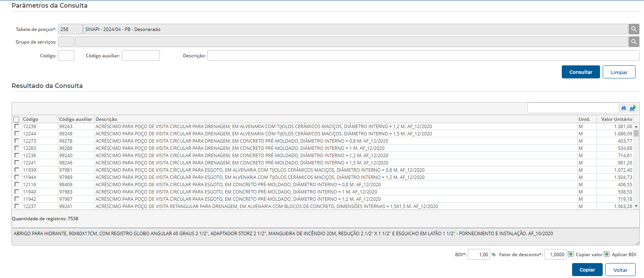644x278 pixels.
Task: Open price table lookup magnifier icon
Action: pos(634,29)
